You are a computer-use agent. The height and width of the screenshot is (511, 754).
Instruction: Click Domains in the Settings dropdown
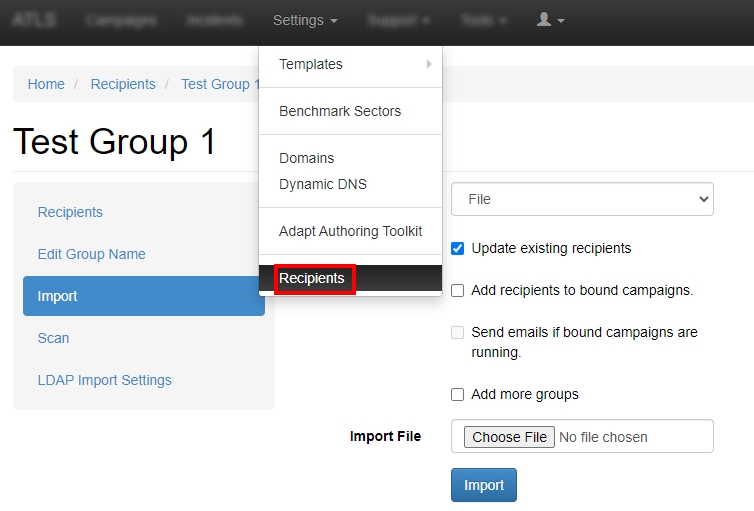click(x=307, y=158)
